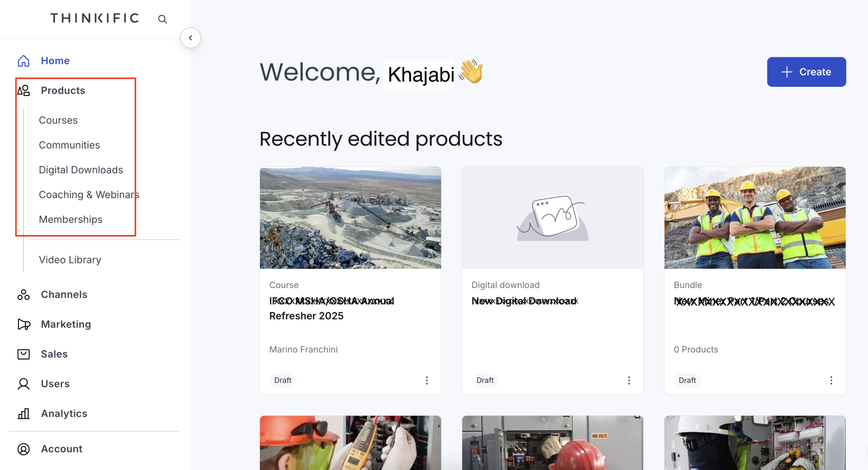Open the Courses submenu item
868x470 pixels.
(58, 120)
